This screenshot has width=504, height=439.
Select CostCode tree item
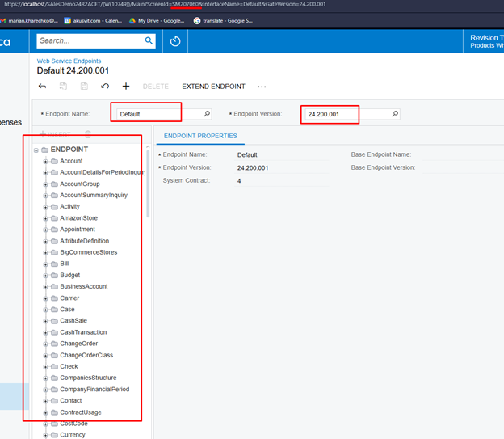coord(73,424)
